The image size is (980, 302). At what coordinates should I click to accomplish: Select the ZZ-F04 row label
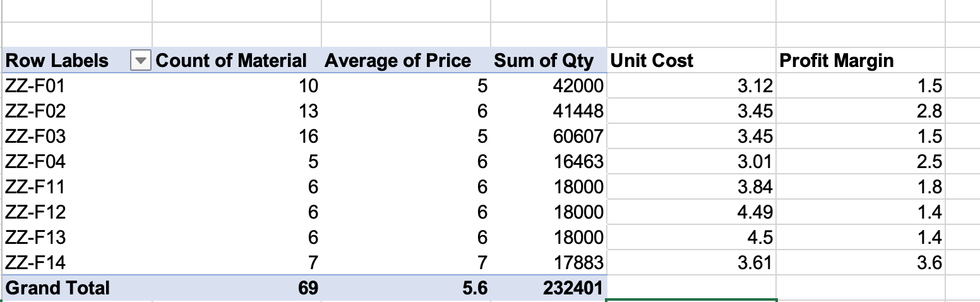[x=35, y=162]
